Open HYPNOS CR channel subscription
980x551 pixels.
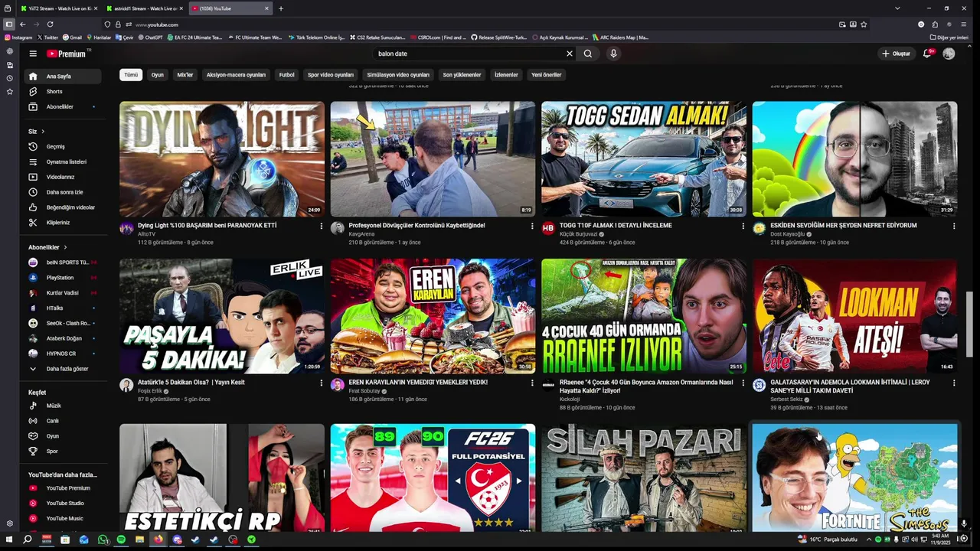coord(63,354)
